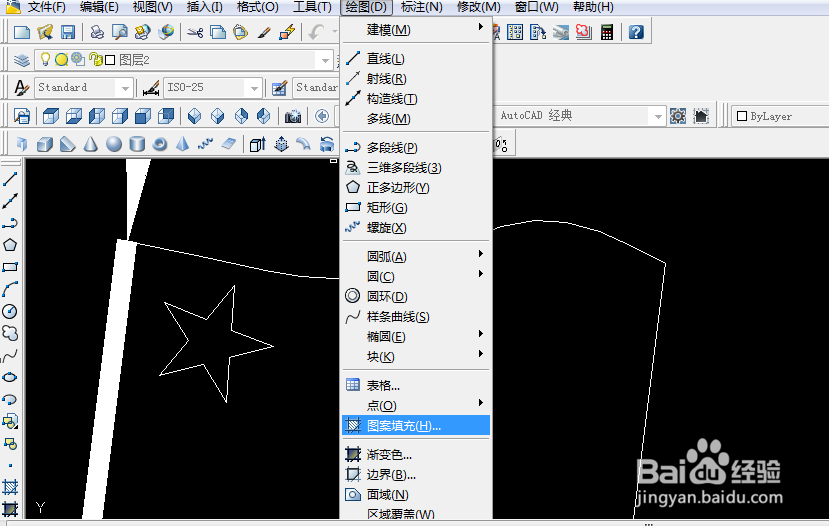Click the Copy icon
Screen dimensions: 829x526
[218, 33]
